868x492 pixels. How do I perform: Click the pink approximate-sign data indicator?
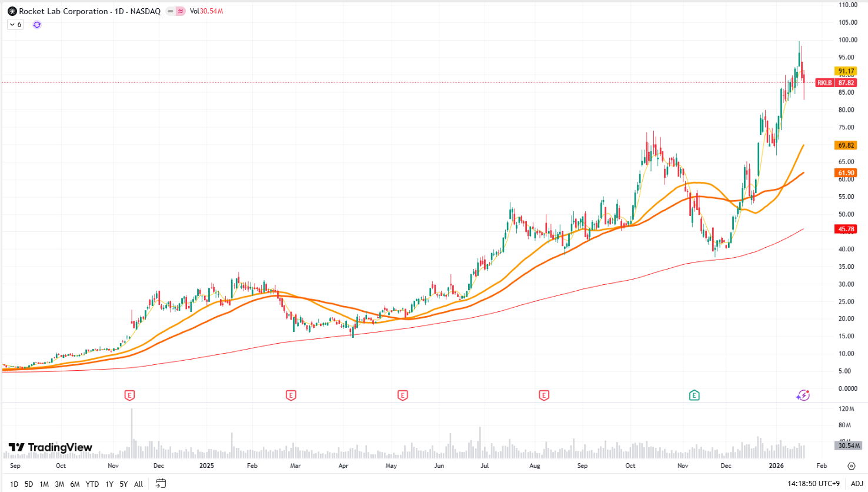tap(181, 11)
